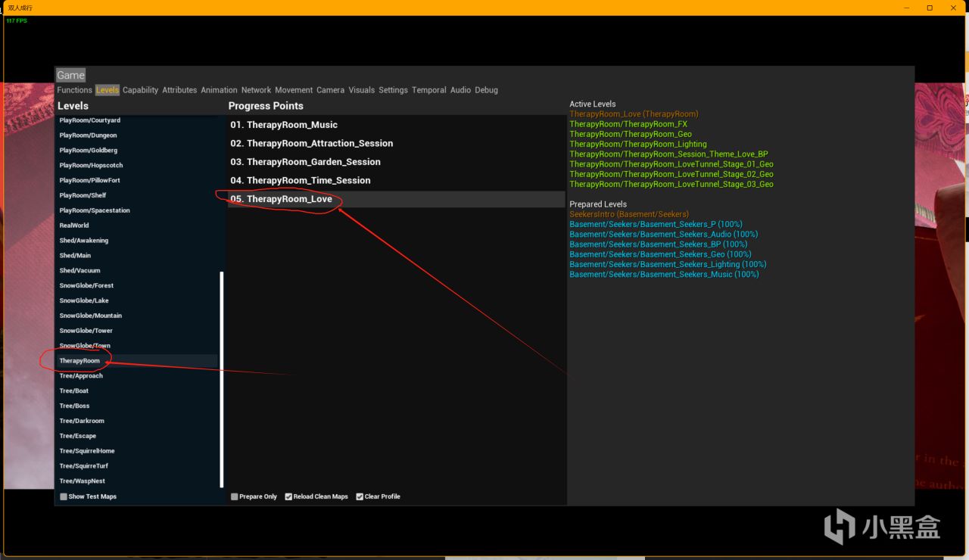The width and height of the screenshot is (969, 560).
Task: Switch to the Visuals tab
Action: pos(361,90)
